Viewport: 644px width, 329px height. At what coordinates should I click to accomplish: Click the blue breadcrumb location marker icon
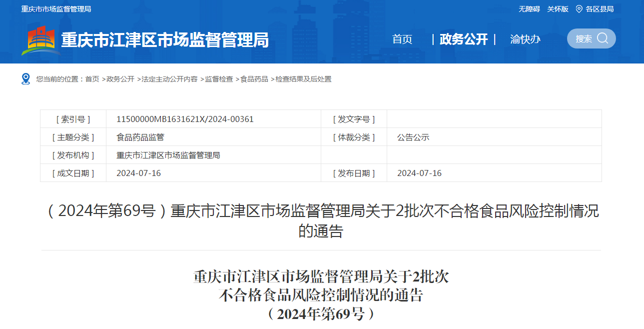click(x=26, y=79)
